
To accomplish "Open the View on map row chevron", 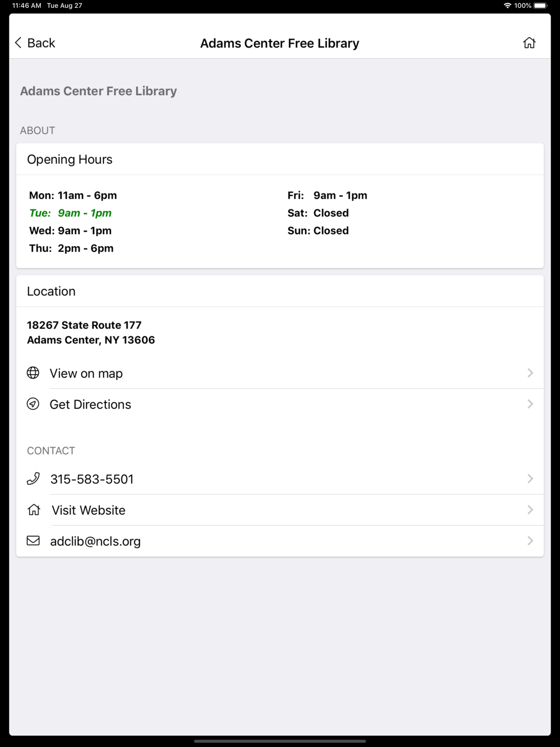I will (x=530, y=373).
